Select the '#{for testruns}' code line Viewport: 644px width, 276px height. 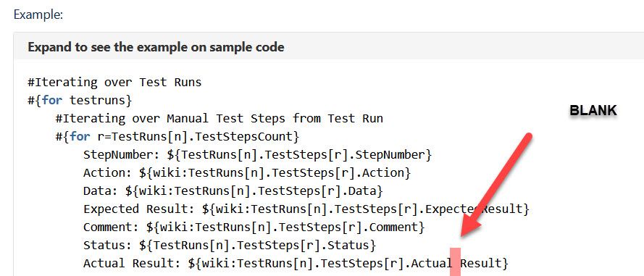pos(80,100)
